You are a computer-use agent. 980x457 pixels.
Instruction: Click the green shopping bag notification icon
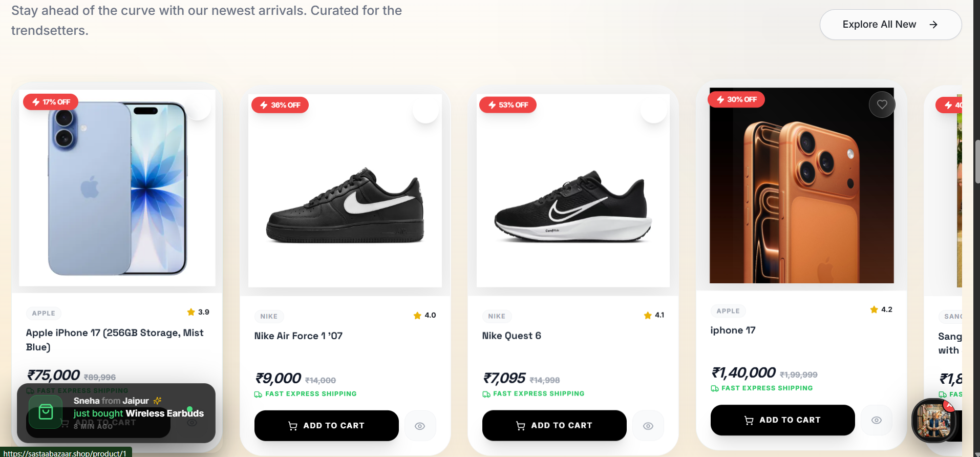point(46,412)
